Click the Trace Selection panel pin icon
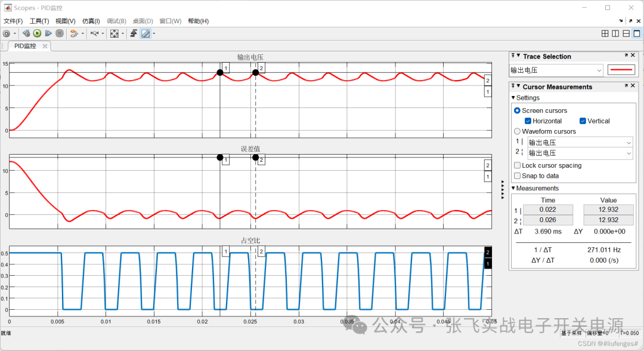Image resolution: width=644 pixels, height=351 pixels. (x=513, y=56)
